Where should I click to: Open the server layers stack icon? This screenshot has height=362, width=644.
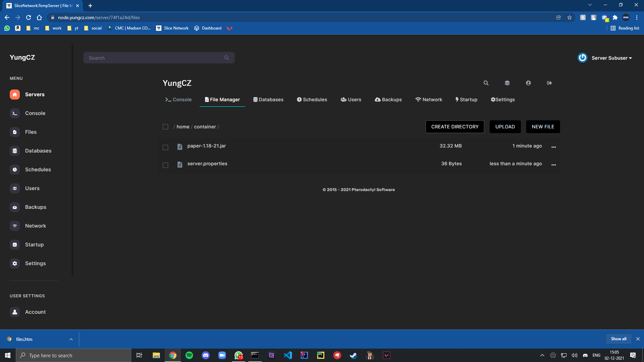507,83
